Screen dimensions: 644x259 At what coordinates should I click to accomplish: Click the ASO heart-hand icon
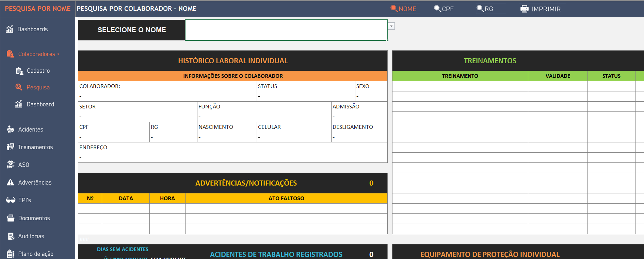point(11,165)
